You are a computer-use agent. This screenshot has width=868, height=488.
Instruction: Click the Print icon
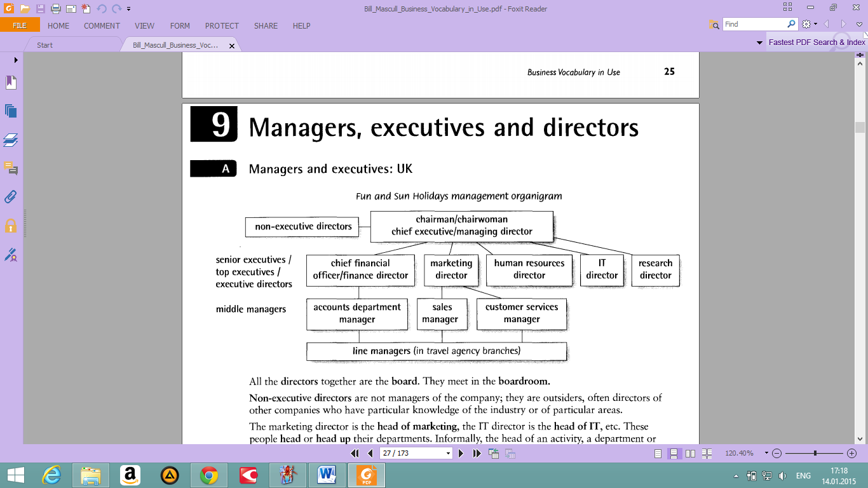55,9
